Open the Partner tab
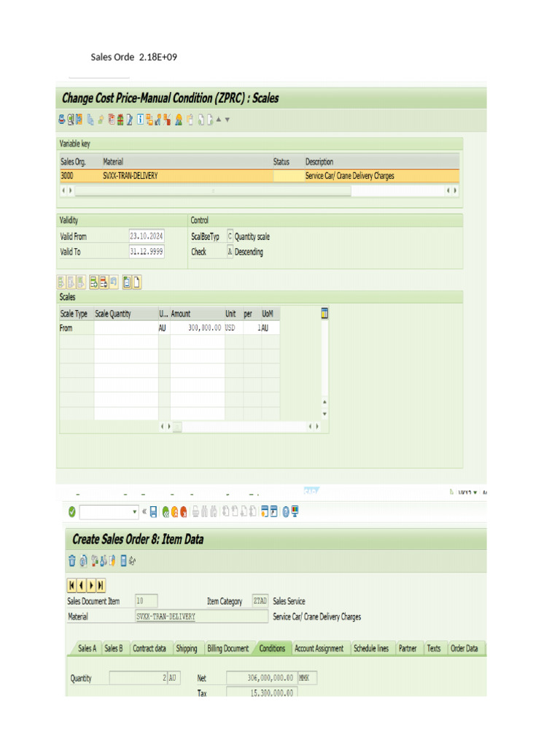This screenshot has height=747, width=560. tap(408, 649)
